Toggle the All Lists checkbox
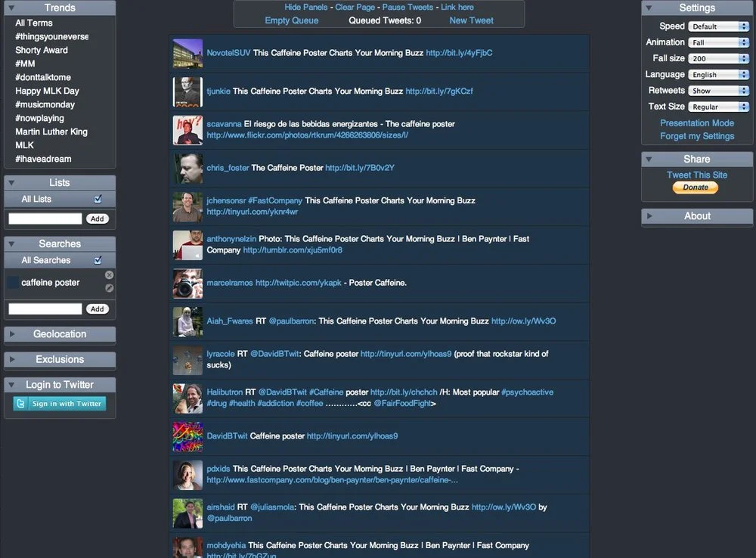The height and width of the screenshot is (558, 756). [98, 199]
